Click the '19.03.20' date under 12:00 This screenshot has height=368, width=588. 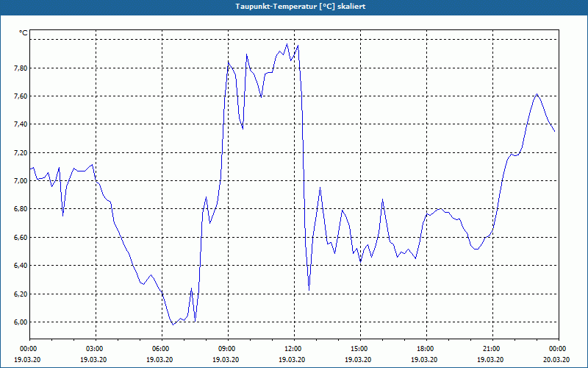292,359
